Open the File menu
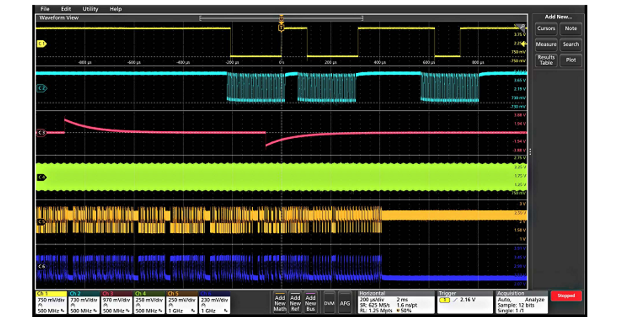The width and height of the screenshot is (644, 317). [45, 9]
